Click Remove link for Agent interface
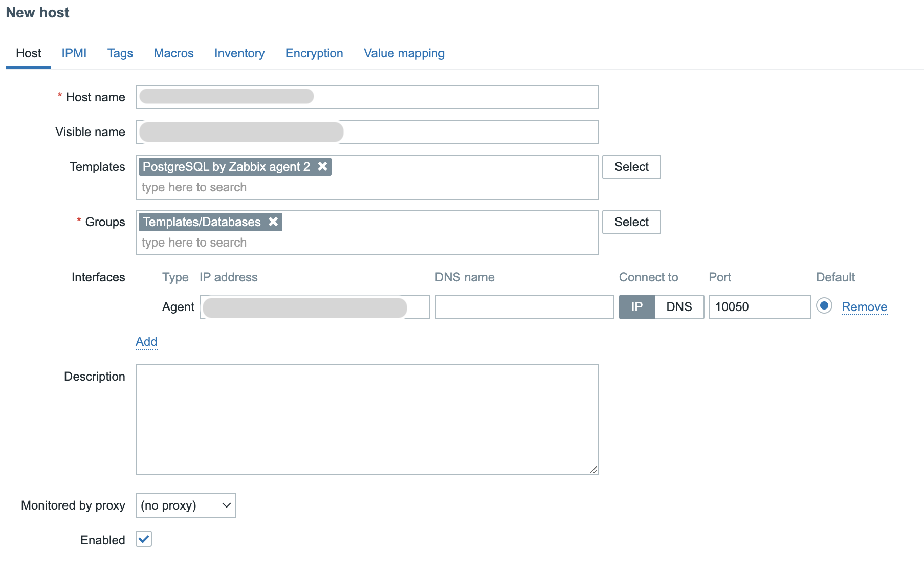This screenshot has width=924, height=573. [864, 307]
